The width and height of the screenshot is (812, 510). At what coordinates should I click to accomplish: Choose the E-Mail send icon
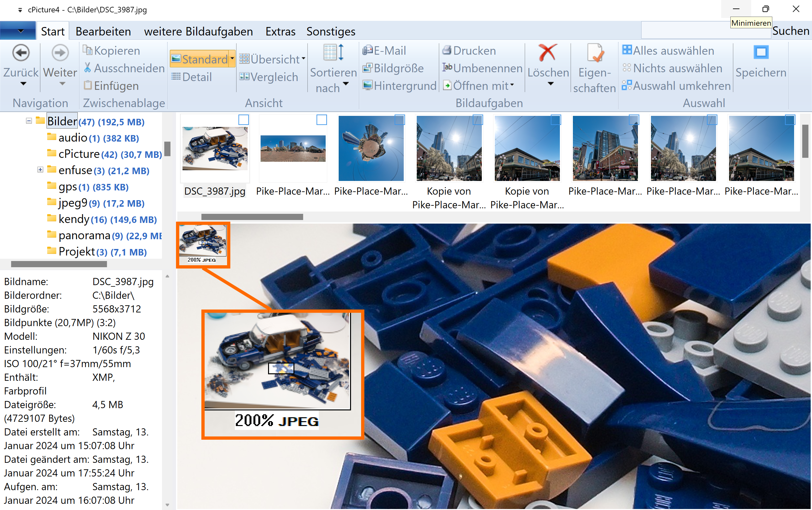367,50
